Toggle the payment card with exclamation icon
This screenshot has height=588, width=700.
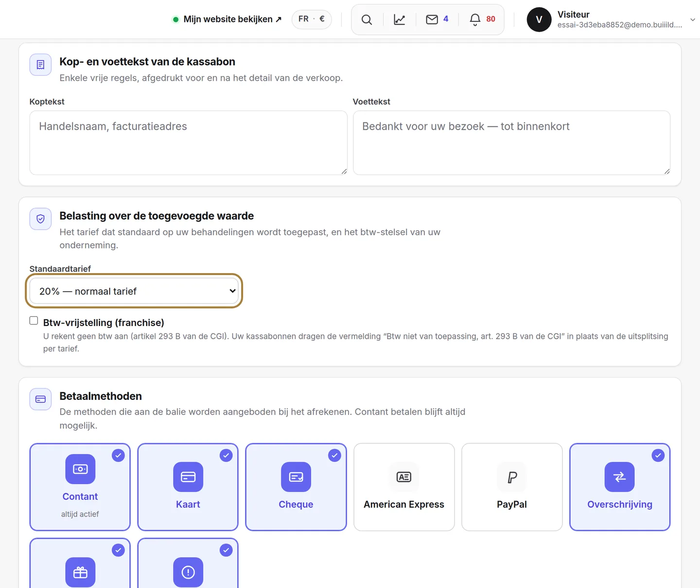pos(188,563)
